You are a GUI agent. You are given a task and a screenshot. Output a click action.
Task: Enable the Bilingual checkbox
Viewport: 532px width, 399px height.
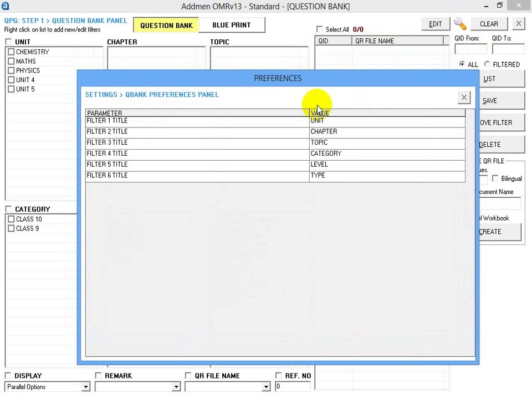click(495, 178)
